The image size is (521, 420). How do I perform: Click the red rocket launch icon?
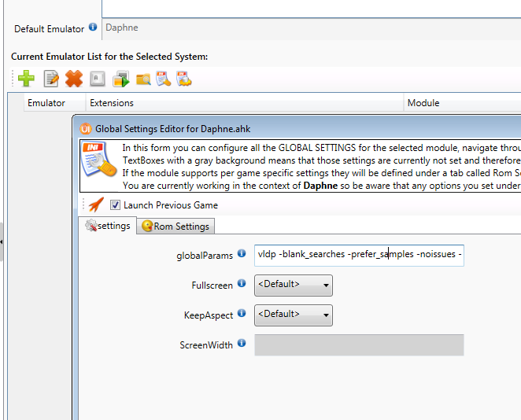pos(96,204)
